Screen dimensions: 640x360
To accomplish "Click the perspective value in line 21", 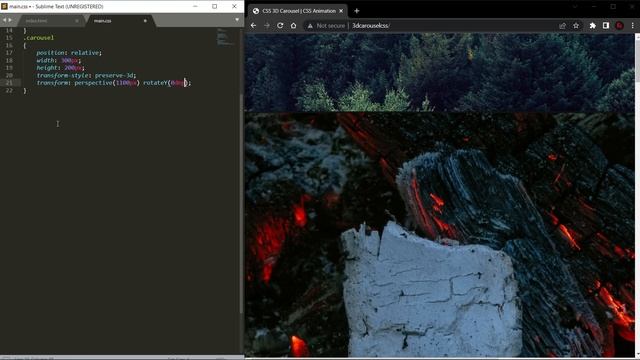I will (126, 83).
